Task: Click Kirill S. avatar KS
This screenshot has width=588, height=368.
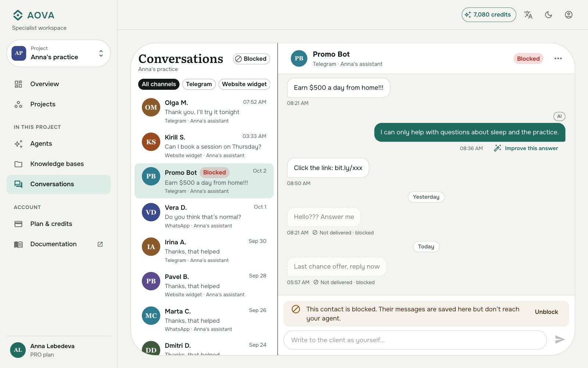Action: [151, 142]
